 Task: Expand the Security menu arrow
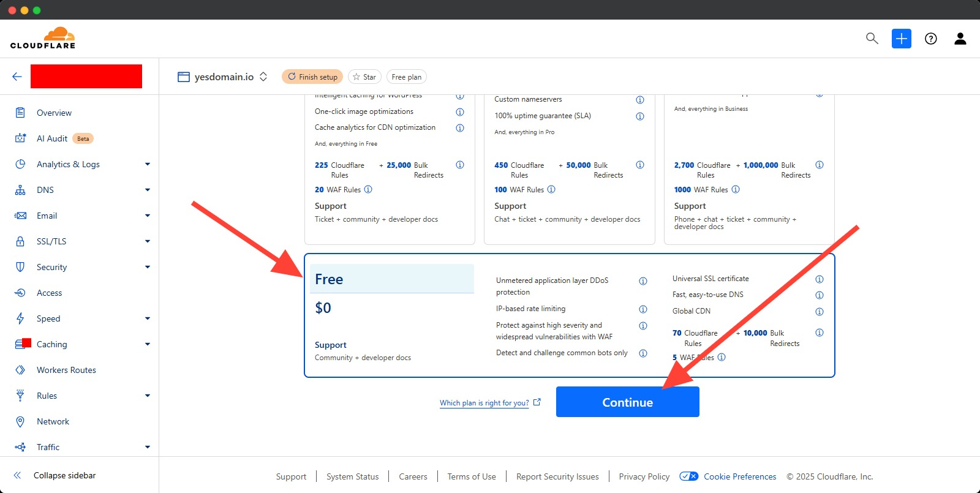(x=148, y=267)
